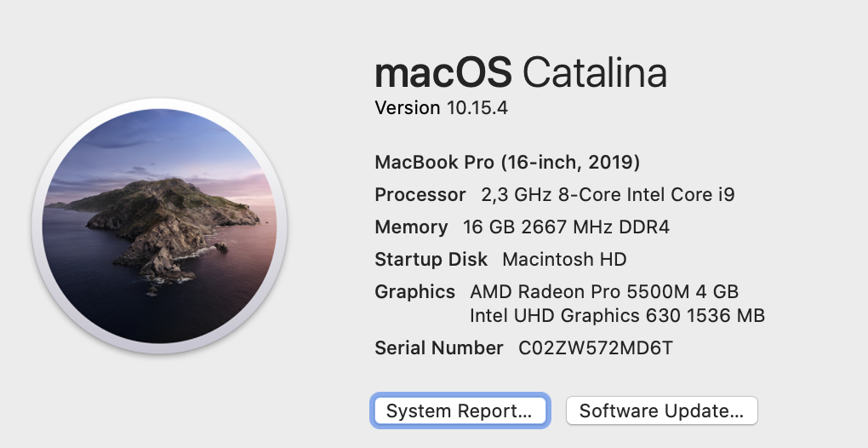This screenshot has height=448, width=868.
Task: Click the Memory label
Action: point(411,227)
